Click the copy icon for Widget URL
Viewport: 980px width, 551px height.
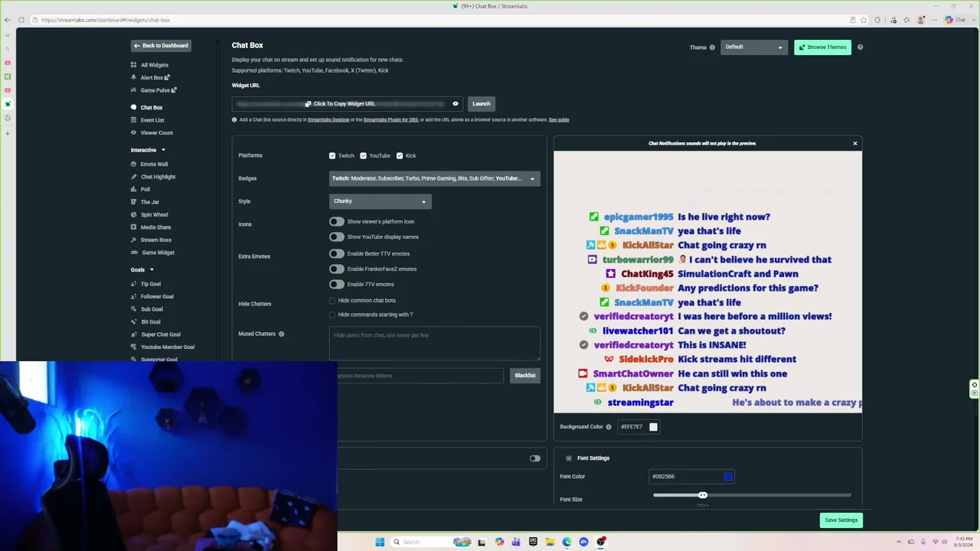[x=308, y=104]
